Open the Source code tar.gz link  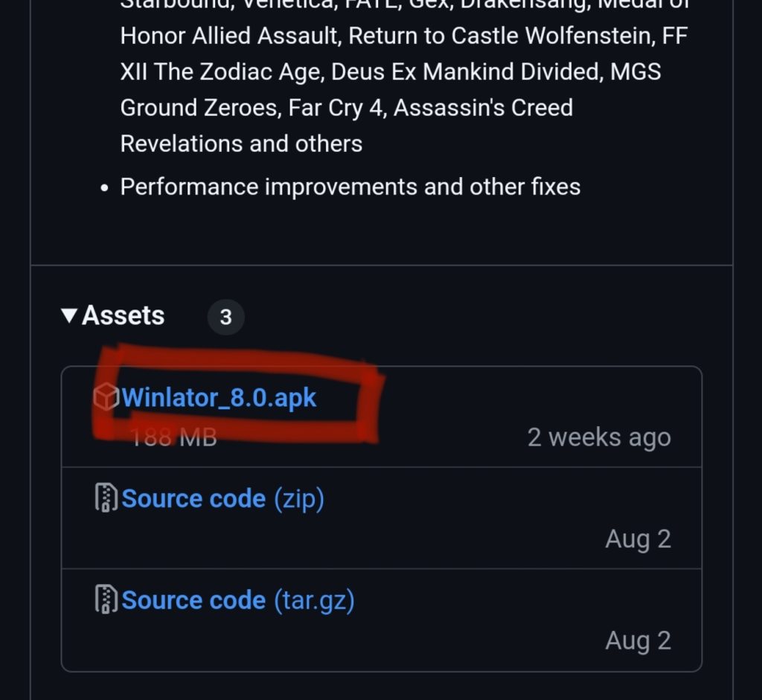pos(193,600)
